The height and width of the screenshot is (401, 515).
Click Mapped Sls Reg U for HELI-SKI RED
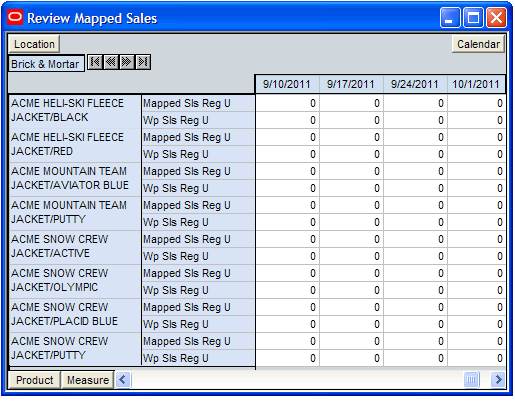pos(198,137)
